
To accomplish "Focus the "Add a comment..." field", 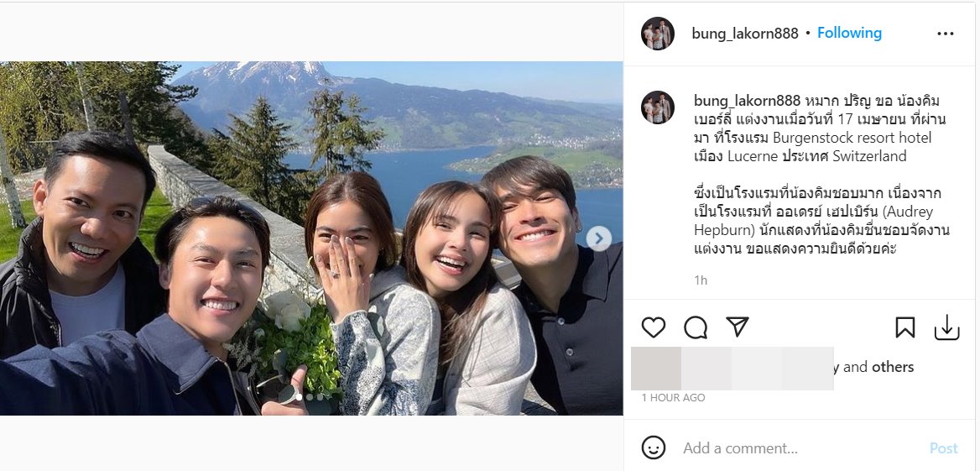I will coord(797,448).
